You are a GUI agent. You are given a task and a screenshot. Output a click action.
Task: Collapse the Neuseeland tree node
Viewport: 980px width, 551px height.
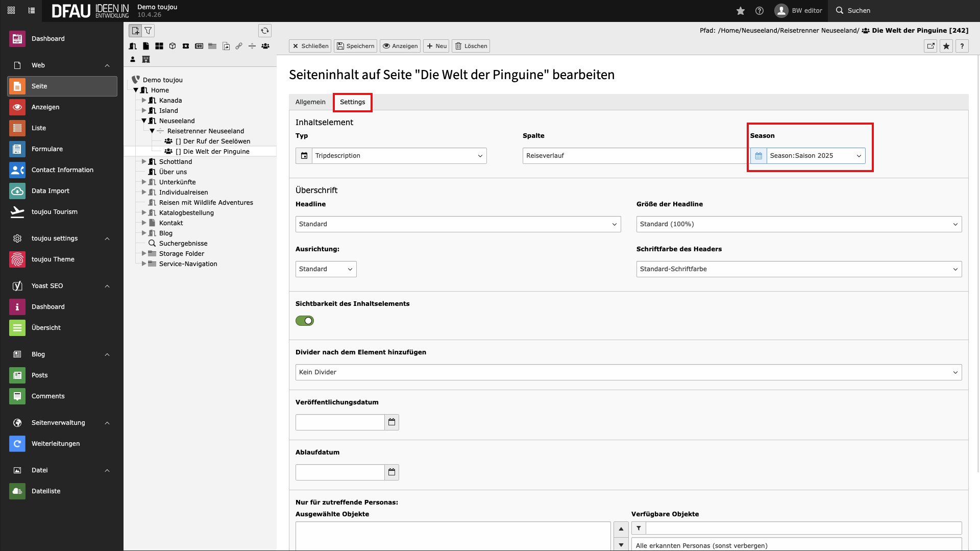(144, 121)
